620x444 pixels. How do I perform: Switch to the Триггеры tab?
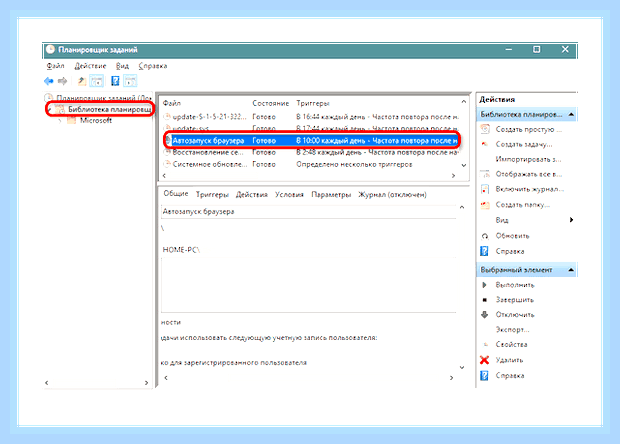point(212,195)
